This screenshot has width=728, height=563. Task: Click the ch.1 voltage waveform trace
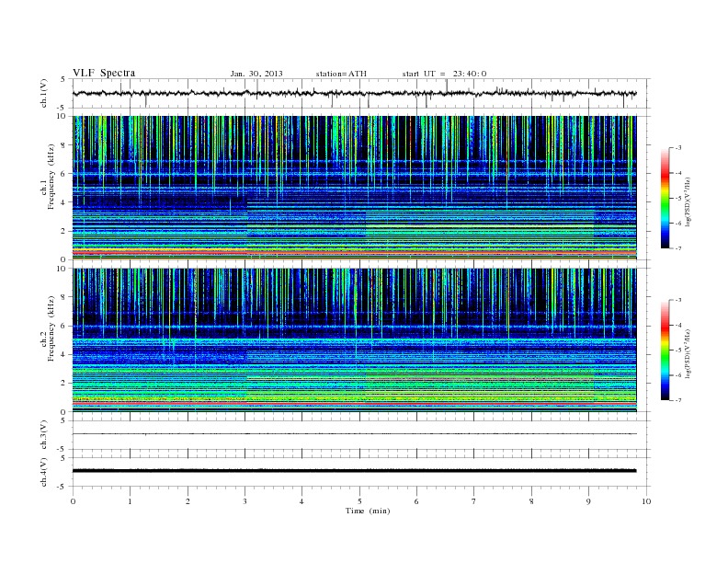click(355, 93)
